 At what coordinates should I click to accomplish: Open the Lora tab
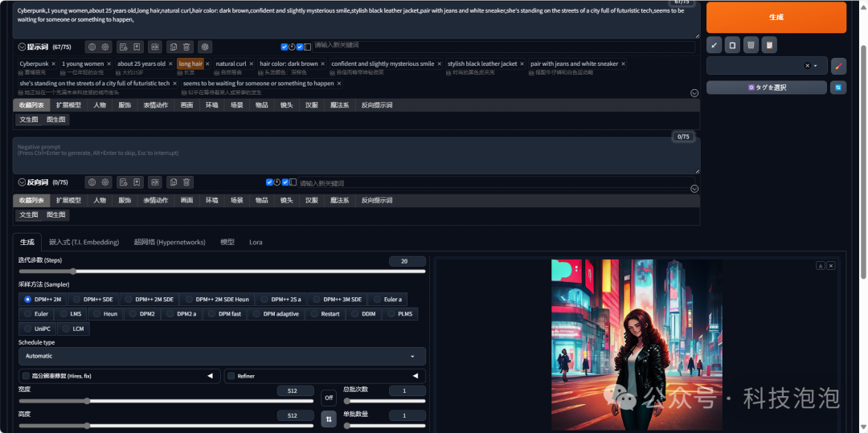pos(256,243)
